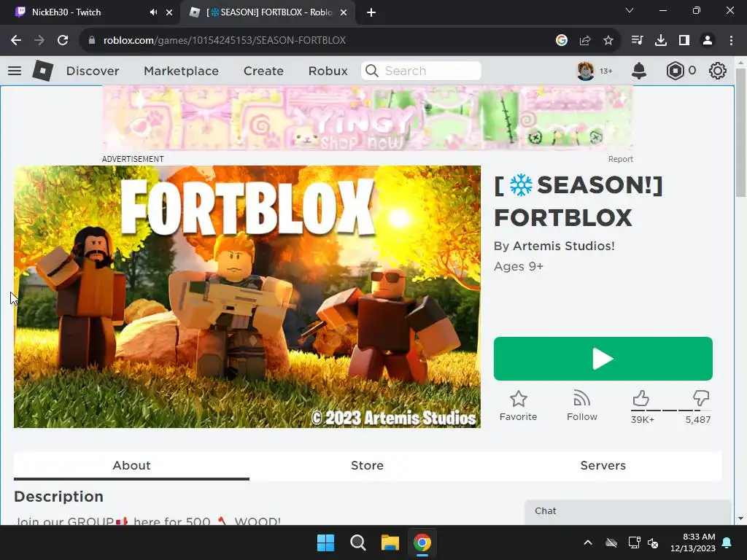Toggle the Chrome side panel
This screenshot has width=747, height=560.
(x=684, y=41)
